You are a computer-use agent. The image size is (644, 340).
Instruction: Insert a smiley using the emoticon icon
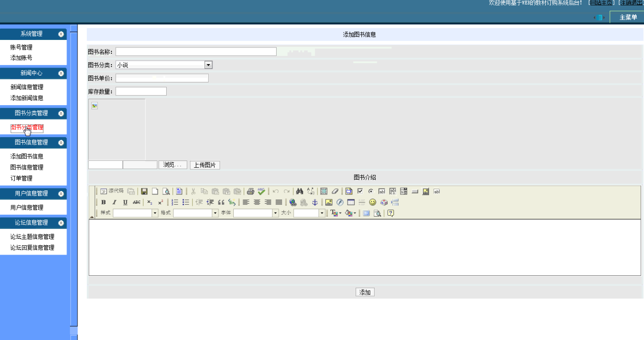pos(373,202)
